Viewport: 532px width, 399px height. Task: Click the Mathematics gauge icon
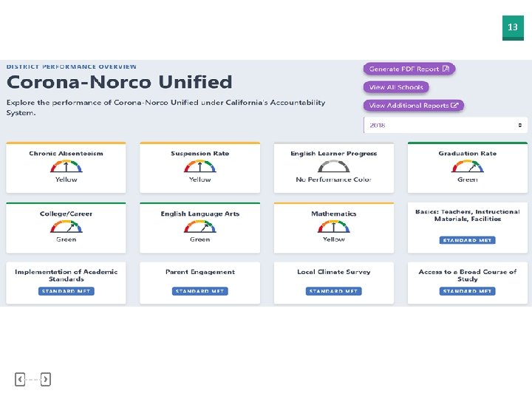(334, 226)
